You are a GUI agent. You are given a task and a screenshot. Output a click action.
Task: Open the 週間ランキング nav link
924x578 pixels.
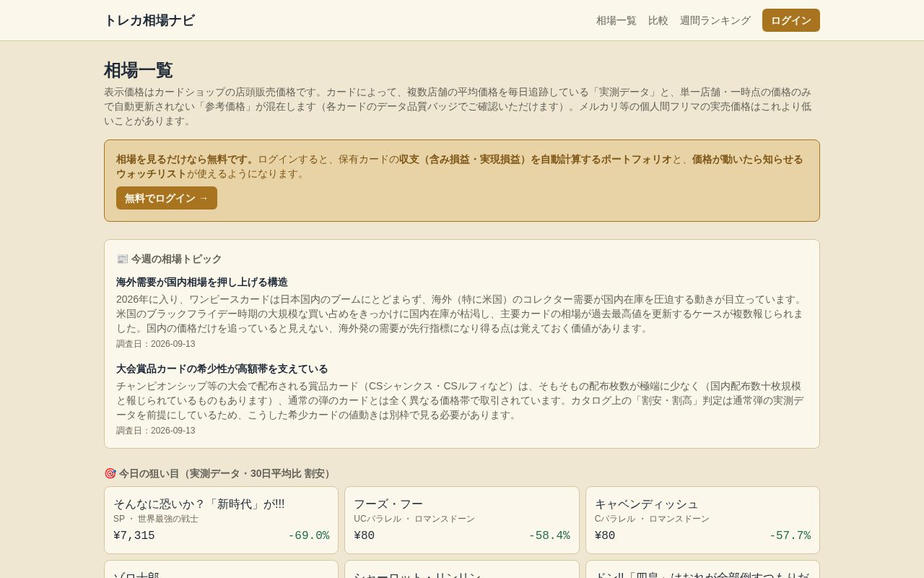(x=715, y=20)
